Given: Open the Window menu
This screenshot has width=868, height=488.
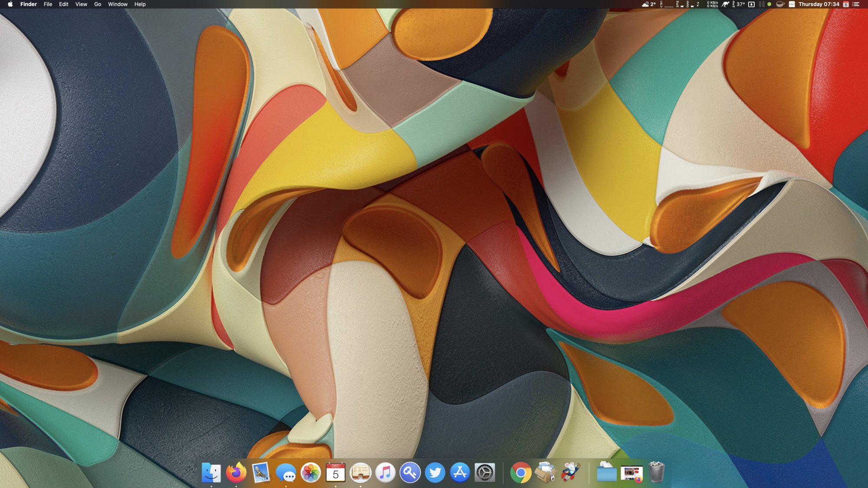Looking at the screenshot, I should (x=118, y=4).
